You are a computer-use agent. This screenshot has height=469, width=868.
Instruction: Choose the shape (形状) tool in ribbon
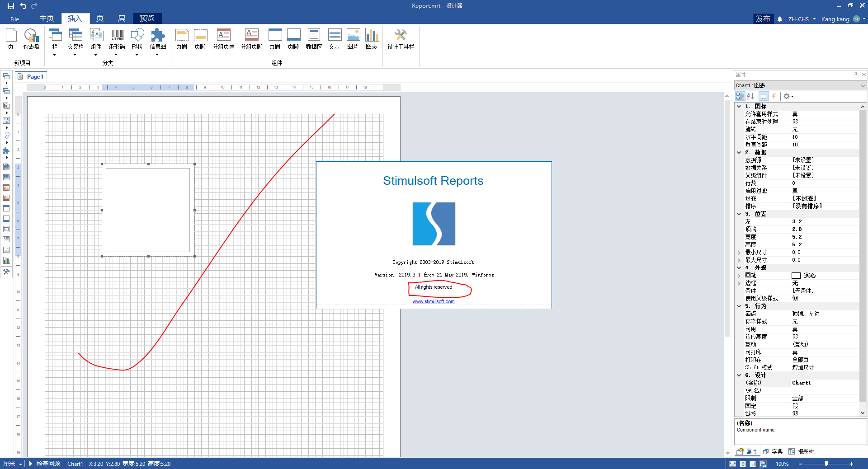(137, 42)
